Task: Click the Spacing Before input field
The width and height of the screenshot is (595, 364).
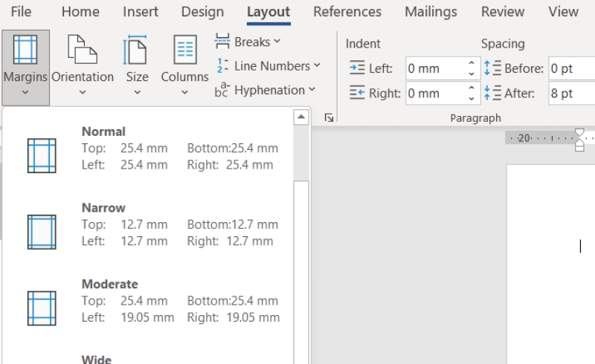Action: tap(572, 68)
